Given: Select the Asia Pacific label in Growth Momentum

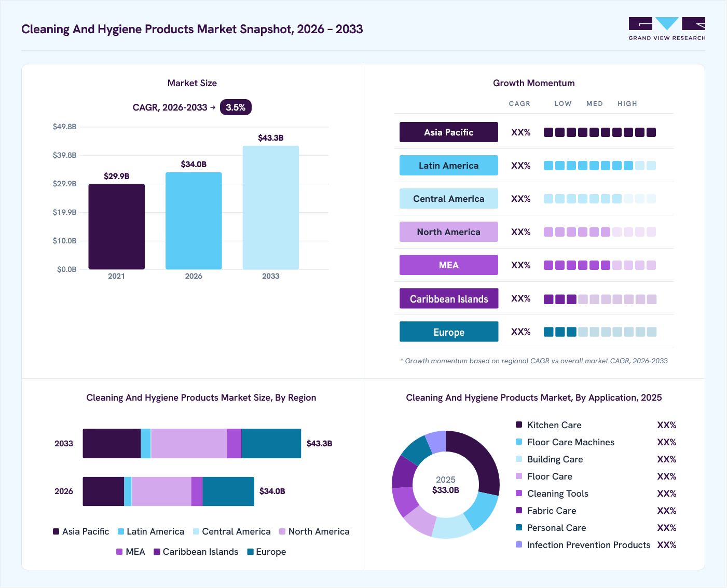Looking at the screenshot, I should point(449,132).
